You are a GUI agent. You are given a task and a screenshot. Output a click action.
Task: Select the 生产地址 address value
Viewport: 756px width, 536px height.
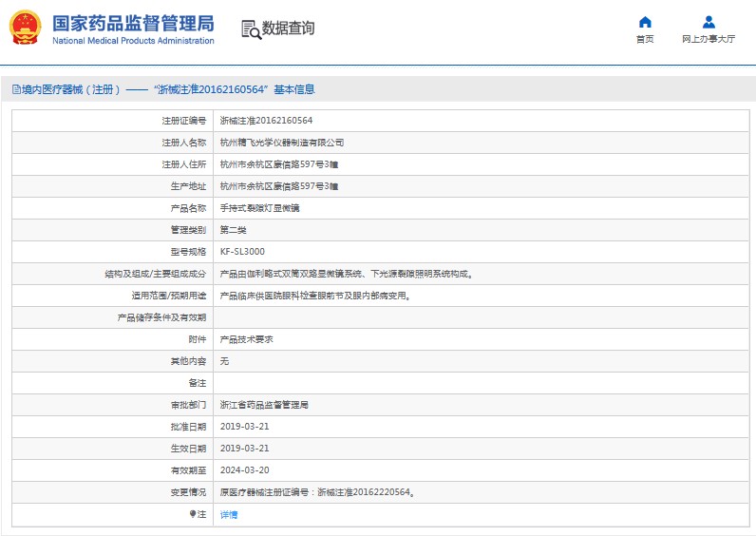click(x=278, y=185)
